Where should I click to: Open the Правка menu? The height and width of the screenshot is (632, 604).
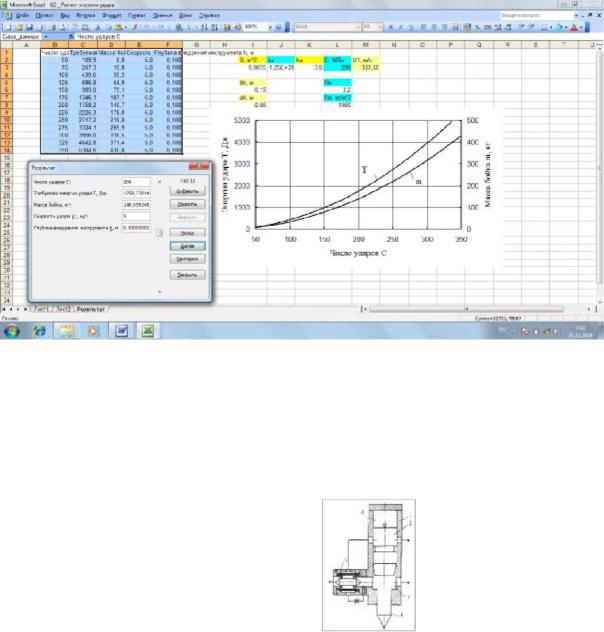point(44,15)
